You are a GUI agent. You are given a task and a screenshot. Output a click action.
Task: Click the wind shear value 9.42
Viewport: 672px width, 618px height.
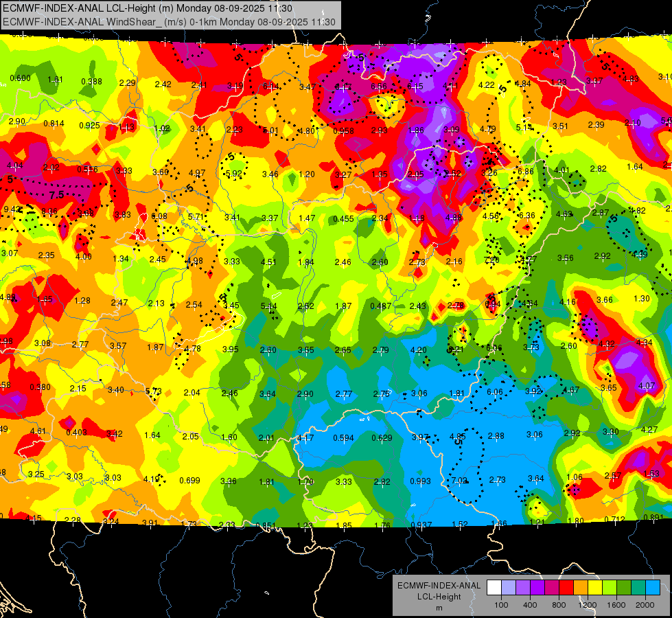click(x=12, y=209)
